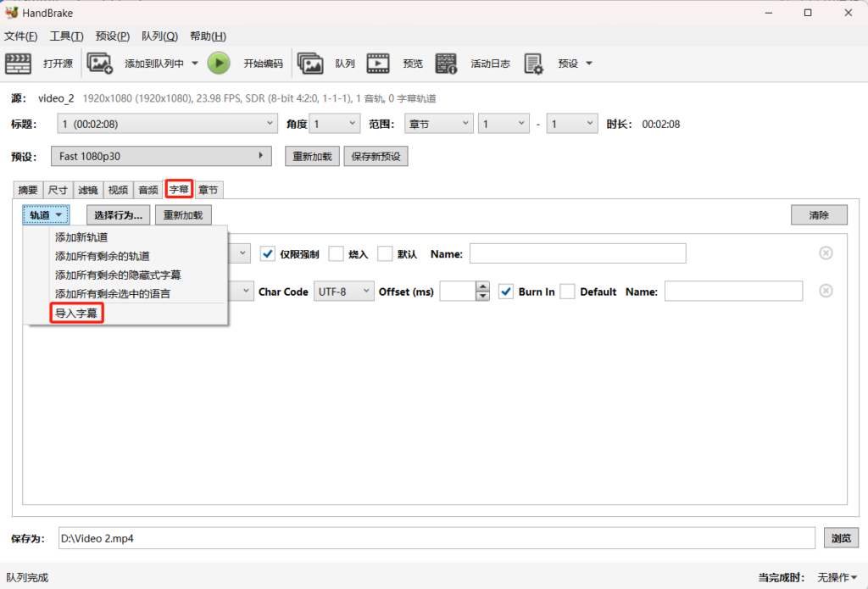The height and width of the screenshot is (589, 868).
Task: Click the Preview icon in toolbar
Action: click(378, 64)
